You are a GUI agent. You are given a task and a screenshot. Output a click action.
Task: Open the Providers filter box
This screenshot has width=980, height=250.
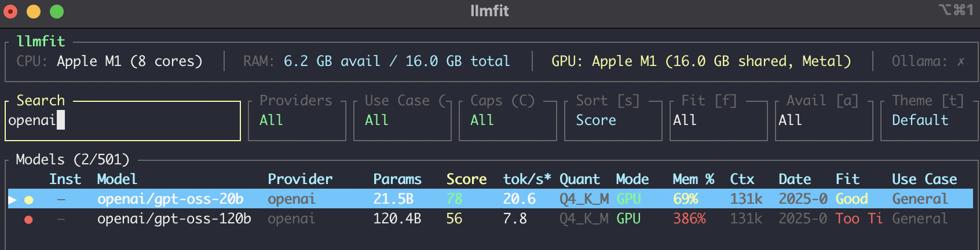(x=297, y=120)
